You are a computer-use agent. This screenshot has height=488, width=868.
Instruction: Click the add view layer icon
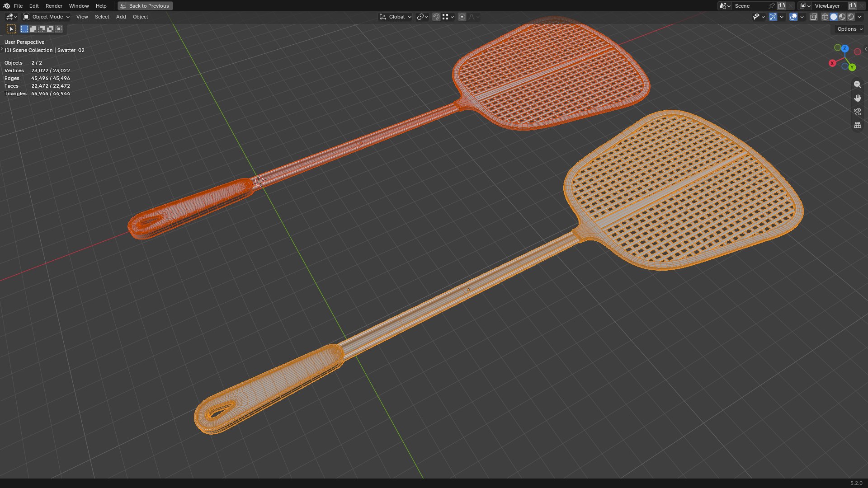point(853,6)
